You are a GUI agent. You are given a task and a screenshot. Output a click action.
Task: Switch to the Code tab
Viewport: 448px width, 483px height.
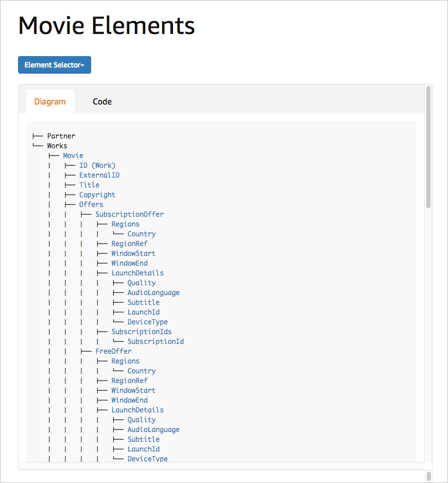pyautogui.click(x=102, y=101)
